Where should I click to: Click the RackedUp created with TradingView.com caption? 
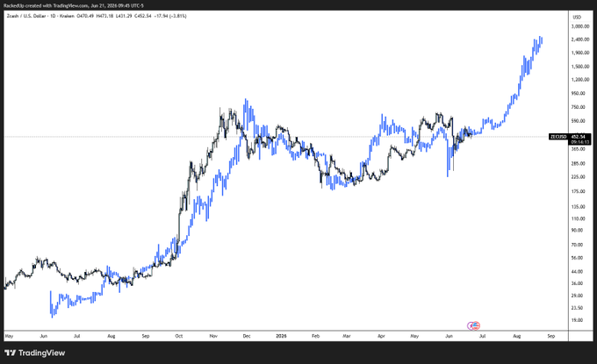coord(74,6)
